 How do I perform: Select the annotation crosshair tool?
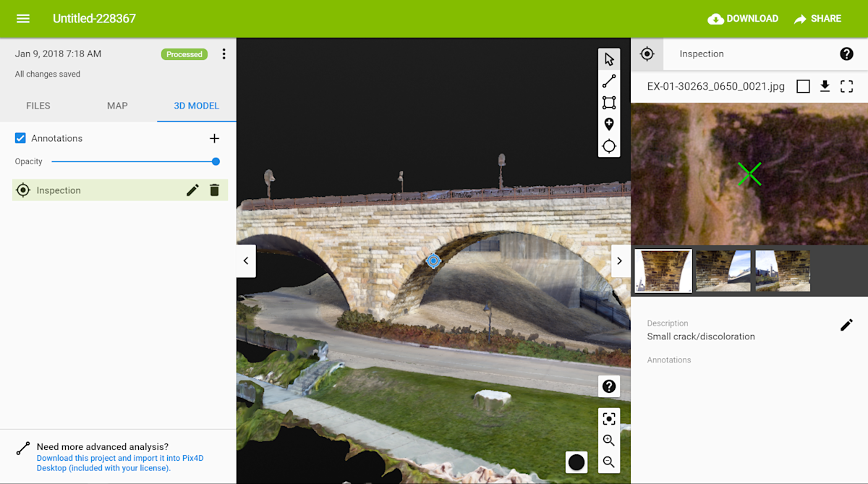608,145
